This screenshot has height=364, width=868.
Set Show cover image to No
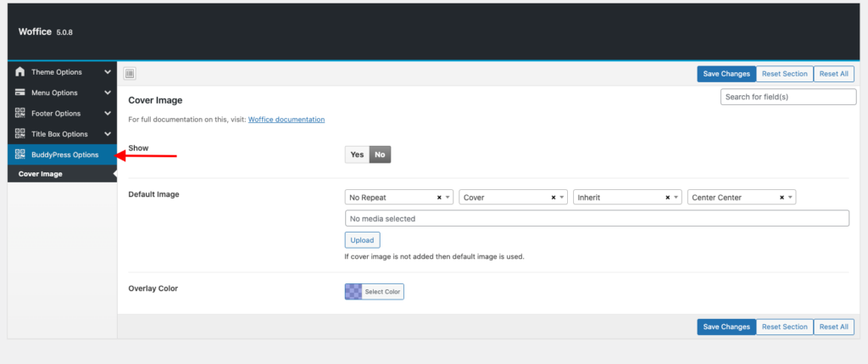(380, 154)
